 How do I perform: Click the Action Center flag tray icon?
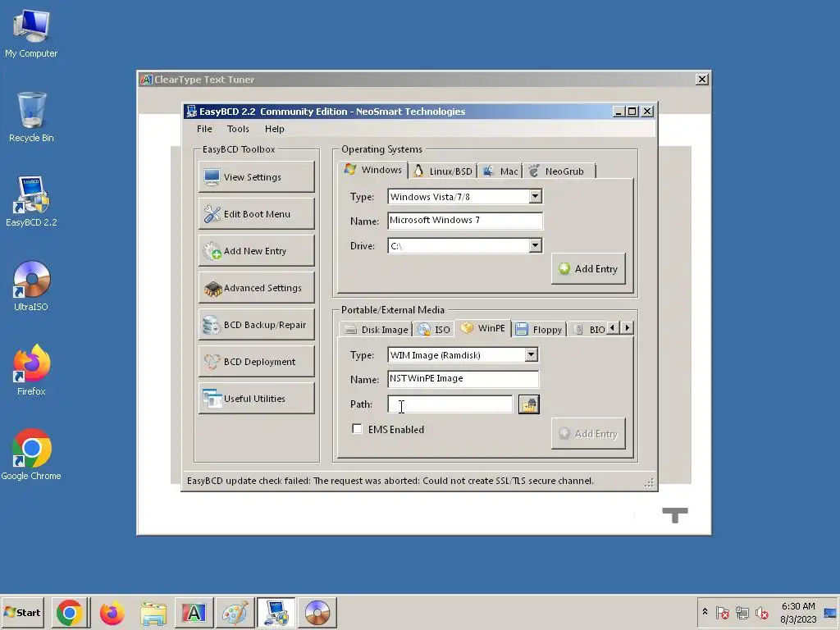pyautogui.click(x=722, y=612)
